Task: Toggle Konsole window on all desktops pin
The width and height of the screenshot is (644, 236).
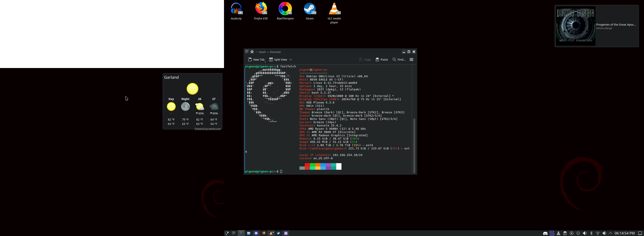Action: click(x=252, y=52)
